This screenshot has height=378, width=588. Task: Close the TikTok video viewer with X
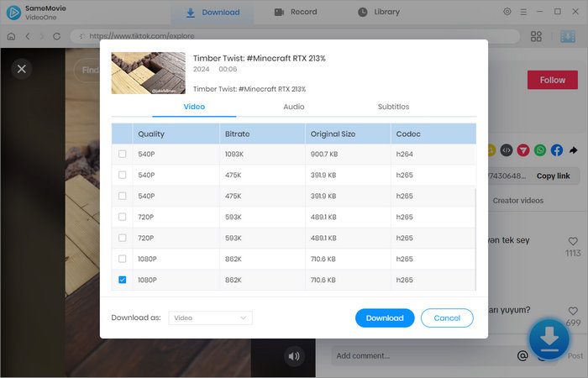tap(21, 69)
